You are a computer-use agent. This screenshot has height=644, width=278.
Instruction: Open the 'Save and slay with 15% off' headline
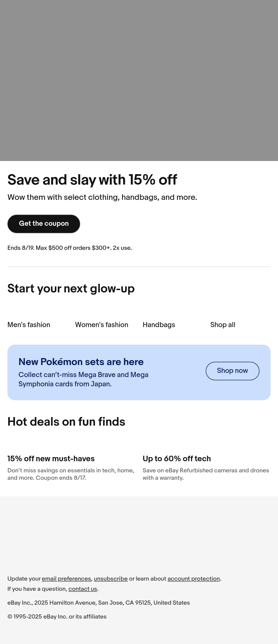pos(92,180)
